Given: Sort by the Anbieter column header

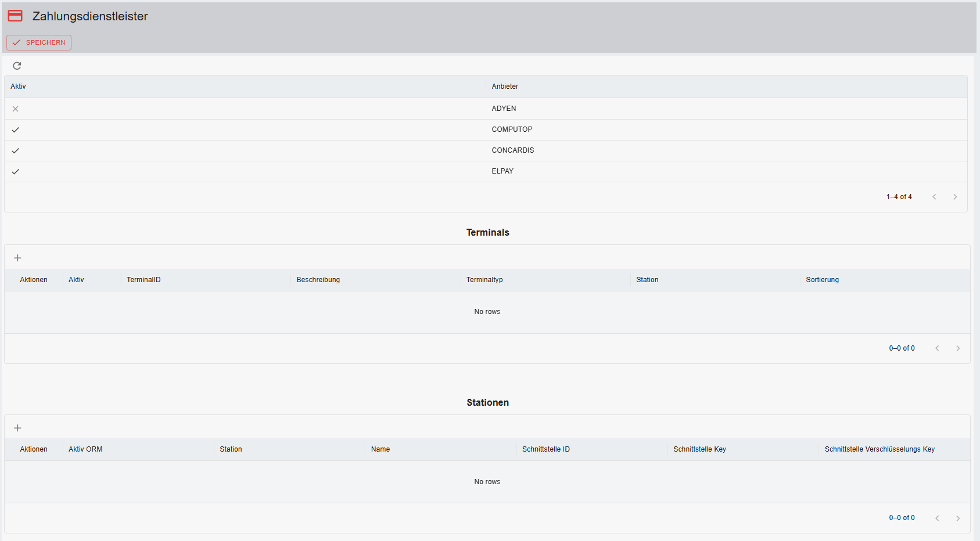Looking at the screenshot, I should 505,86.
